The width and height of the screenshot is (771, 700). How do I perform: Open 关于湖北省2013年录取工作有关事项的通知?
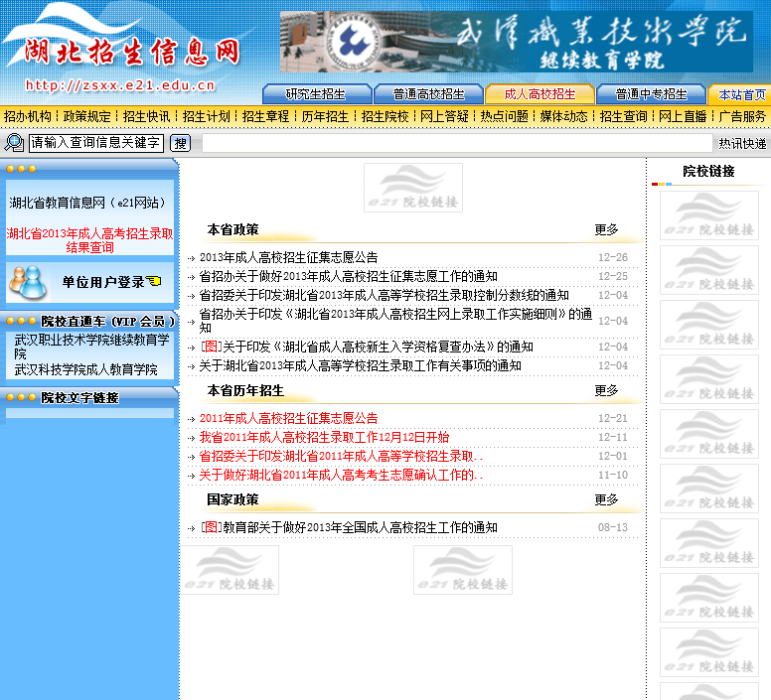pos(360,365)
